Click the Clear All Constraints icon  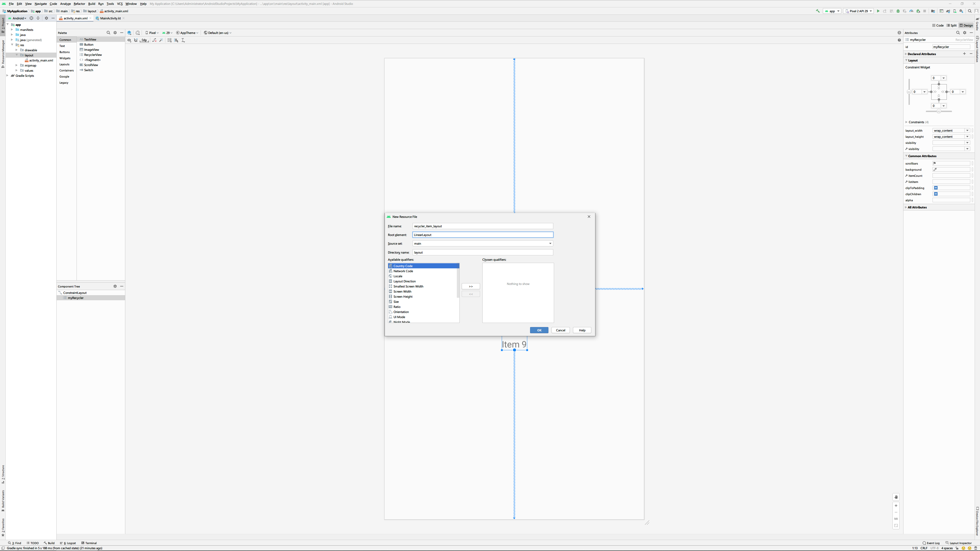click(x=154, y=40)
